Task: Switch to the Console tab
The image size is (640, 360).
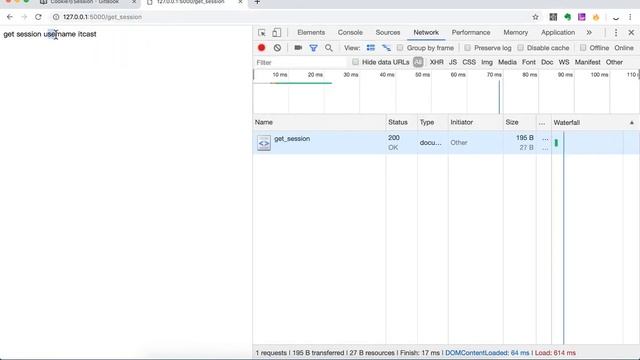Action: [350, 32]
